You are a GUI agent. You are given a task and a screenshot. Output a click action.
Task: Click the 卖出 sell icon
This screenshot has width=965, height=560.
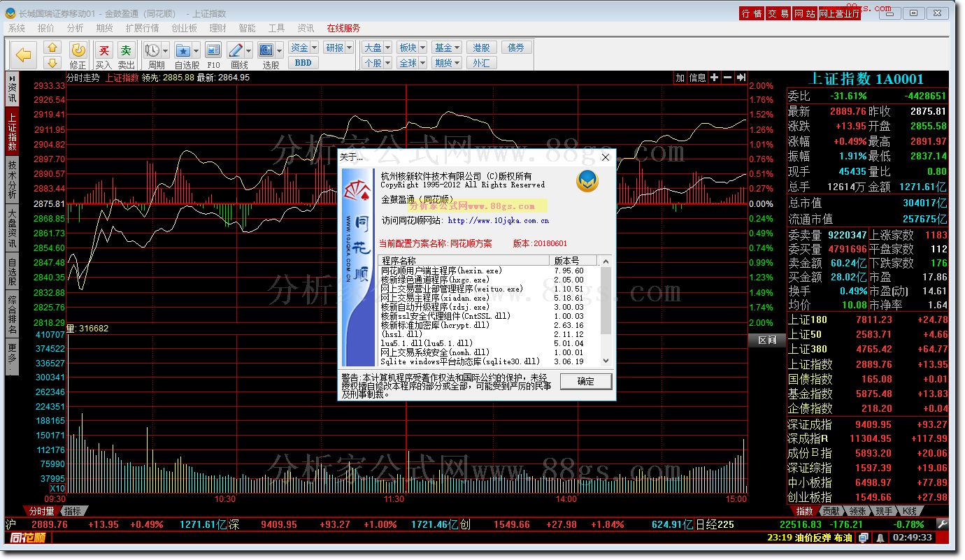[x=126, y=50]
